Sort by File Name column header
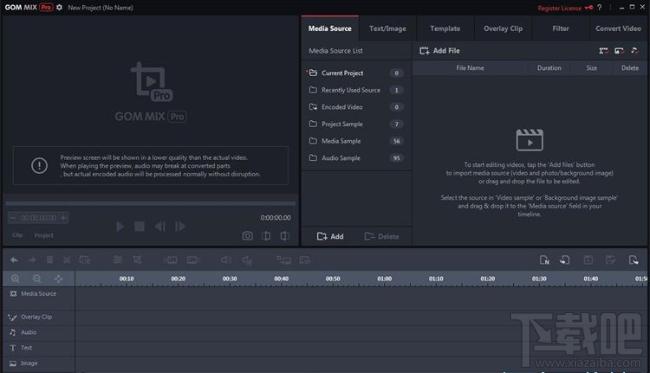This screenshot has width=650, height=373. click(470, 68)
